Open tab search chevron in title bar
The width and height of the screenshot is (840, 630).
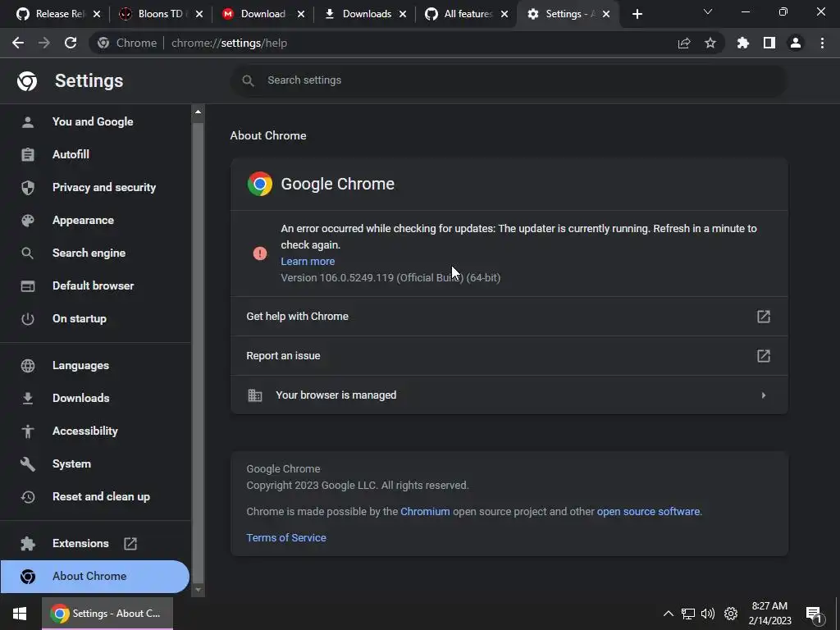708,11
